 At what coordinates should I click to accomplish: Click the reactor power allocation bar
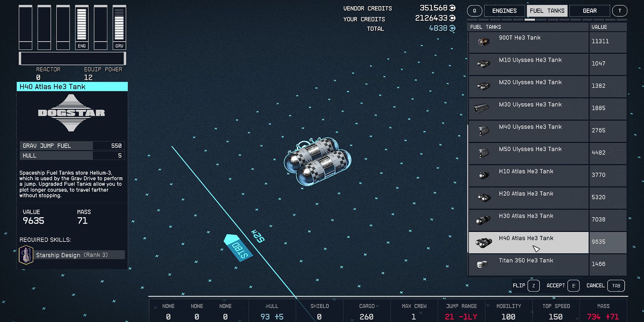(x=72, y=58)
